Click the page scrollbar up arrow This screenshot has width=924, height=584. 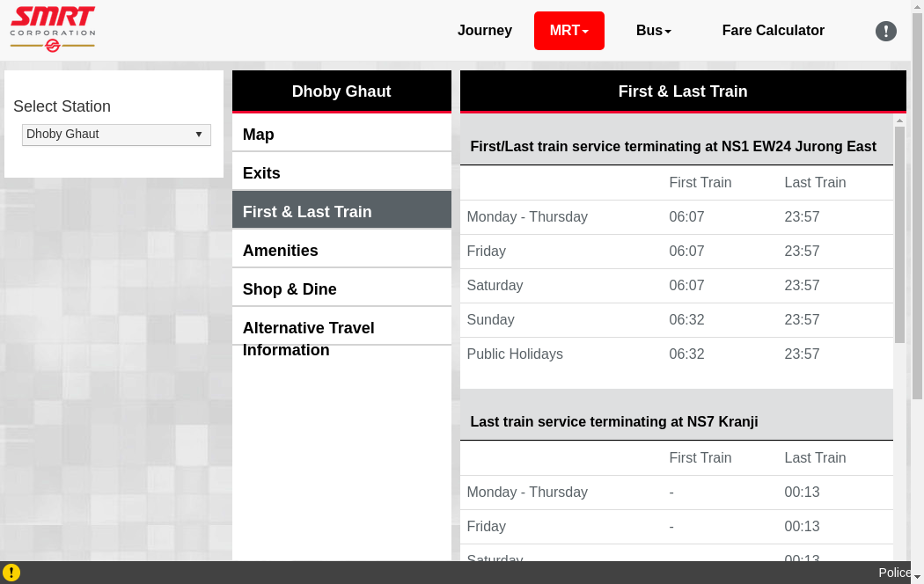point(917,7)
